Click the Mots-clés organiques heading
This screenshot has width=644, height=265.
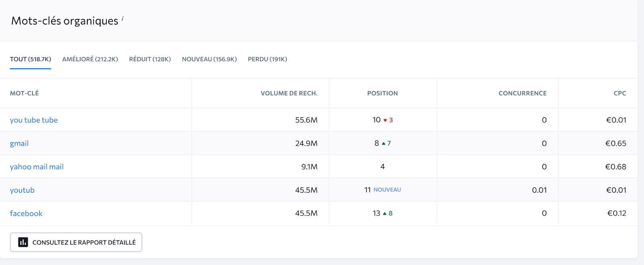(x=65, y=21)
